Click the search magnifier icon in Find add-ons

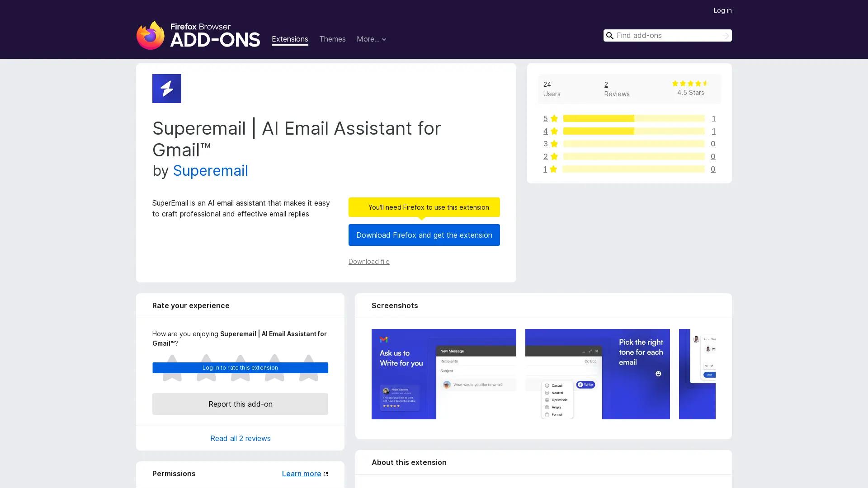pos(609,35)
